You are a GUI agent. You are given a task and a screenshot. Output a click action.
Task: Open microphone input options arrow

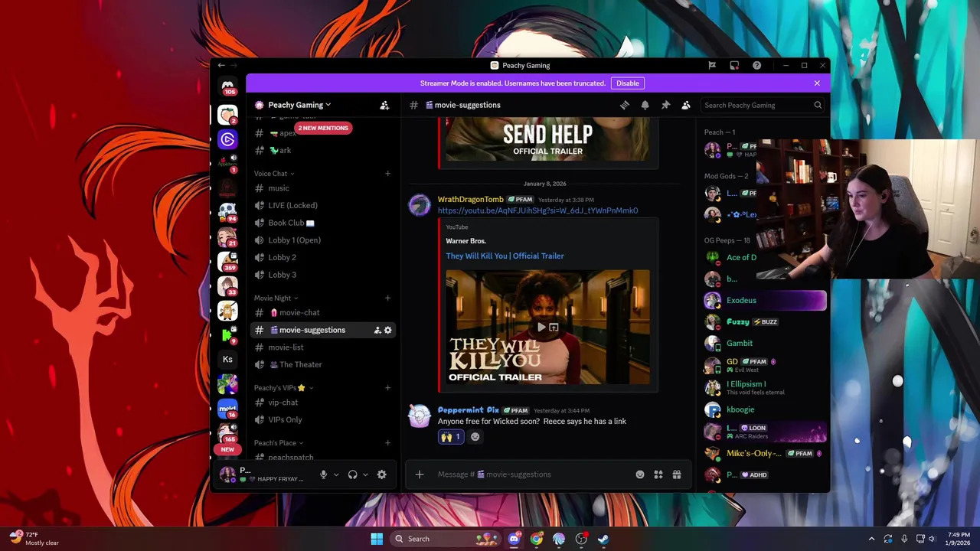(x=335, y=474)
